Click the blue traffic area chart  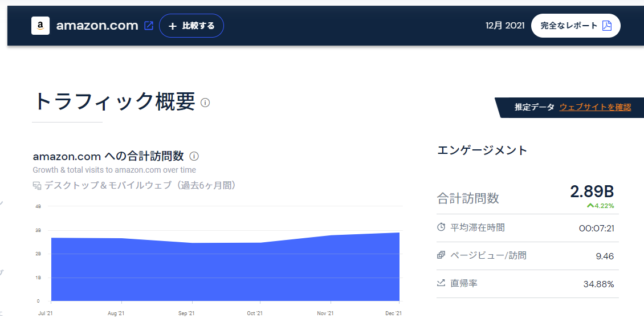click(225, 271)
